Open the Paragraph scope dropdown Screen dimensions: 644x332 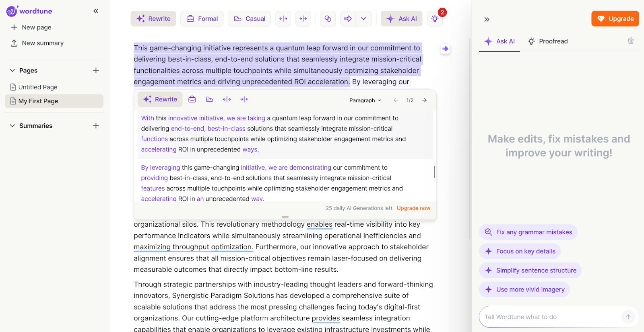click(x=365, y=100)
